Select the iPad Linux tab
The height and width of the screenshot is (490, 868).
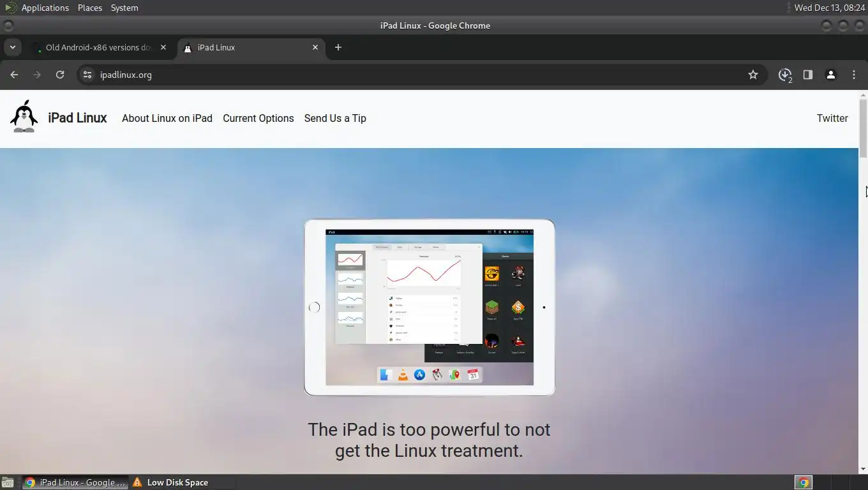[251, 47]
